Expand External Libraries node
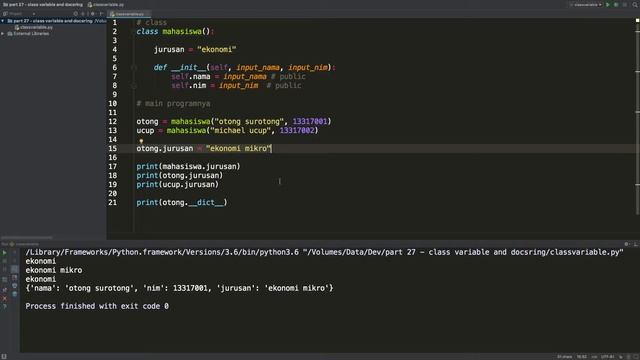 coord(2,33)
